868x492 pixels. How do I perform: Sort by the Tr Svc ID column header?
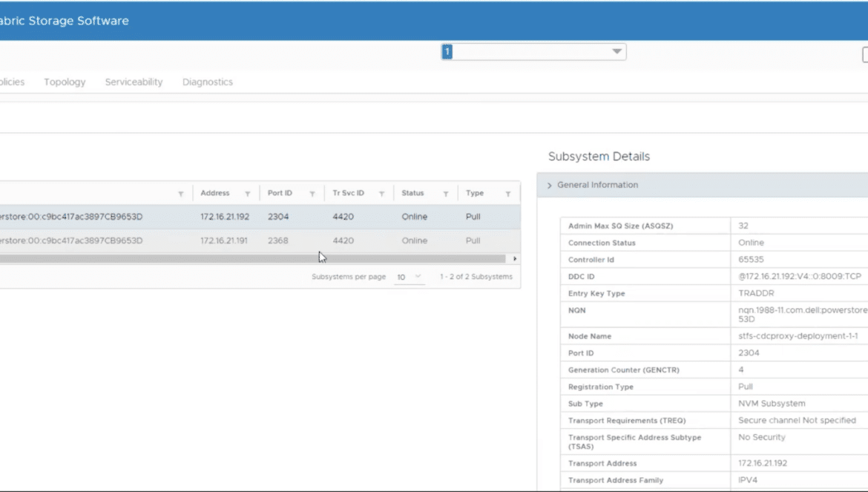click(x=348, y=193)
